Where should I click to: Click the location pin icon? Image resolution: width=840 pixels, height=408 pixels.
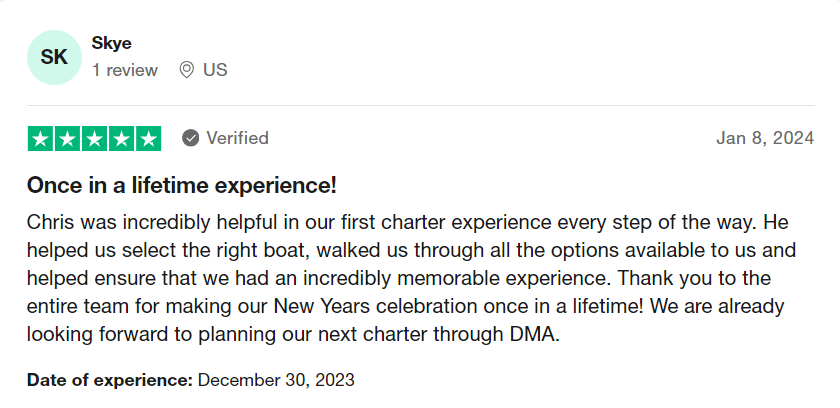pyautogui.click(x=186, y=70)
